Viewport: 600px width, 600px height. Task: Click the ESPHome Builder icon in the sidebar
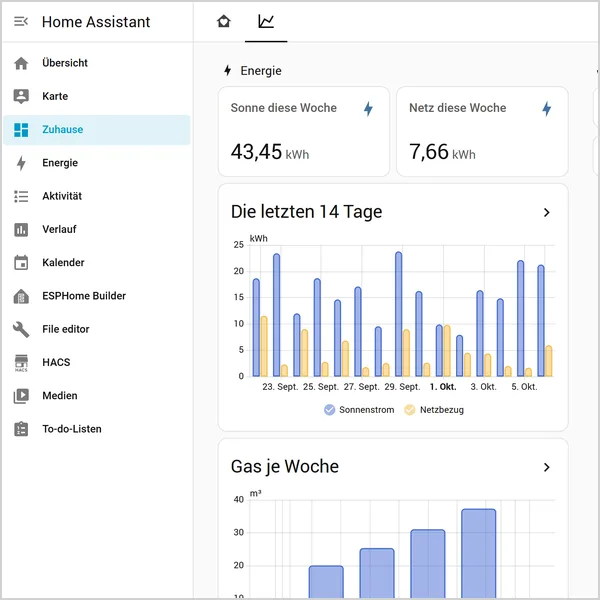(21, 296)
